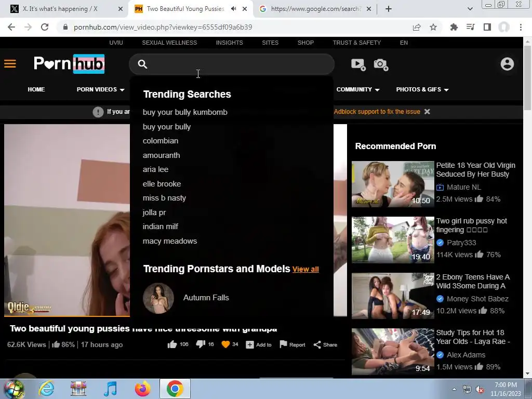
Task: Select the HOME nav item
Action: [36, 89]
